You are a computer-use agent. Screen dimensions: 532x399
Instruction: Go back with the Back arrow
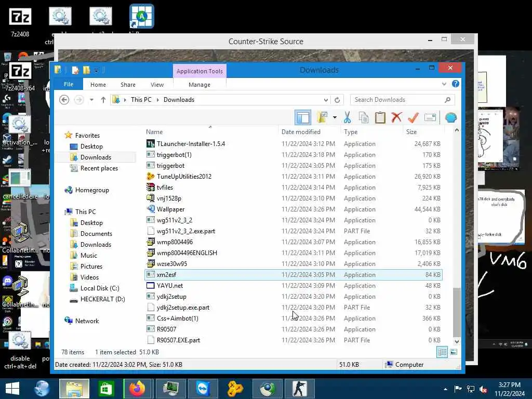point(64,100)
